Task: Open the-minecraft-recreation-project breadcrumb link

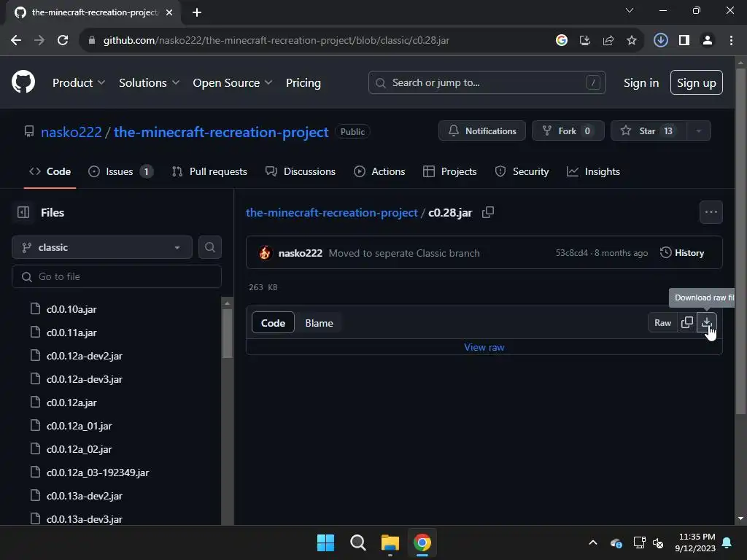Action: (331, 212)
